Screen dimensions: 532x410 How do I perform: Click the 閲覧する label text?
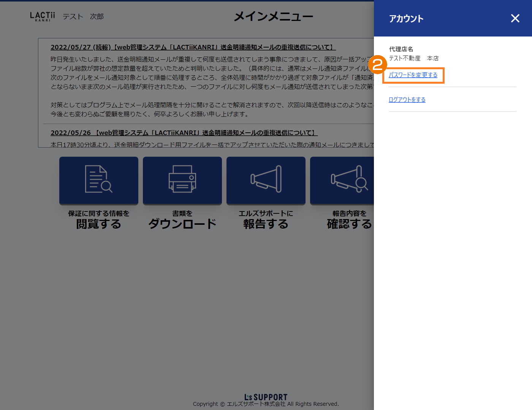[99, 224]
